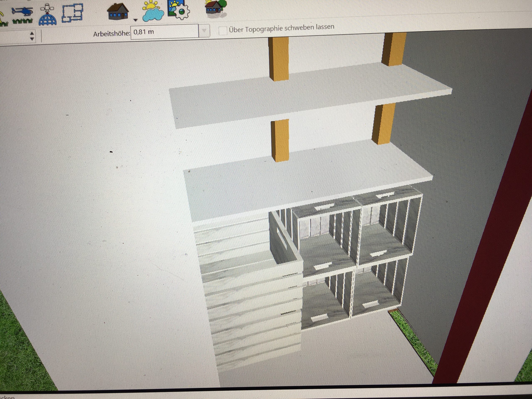
Task: Click the spinner down arrow left of Arbeitshöhe
Action: [x=32, y=38]
